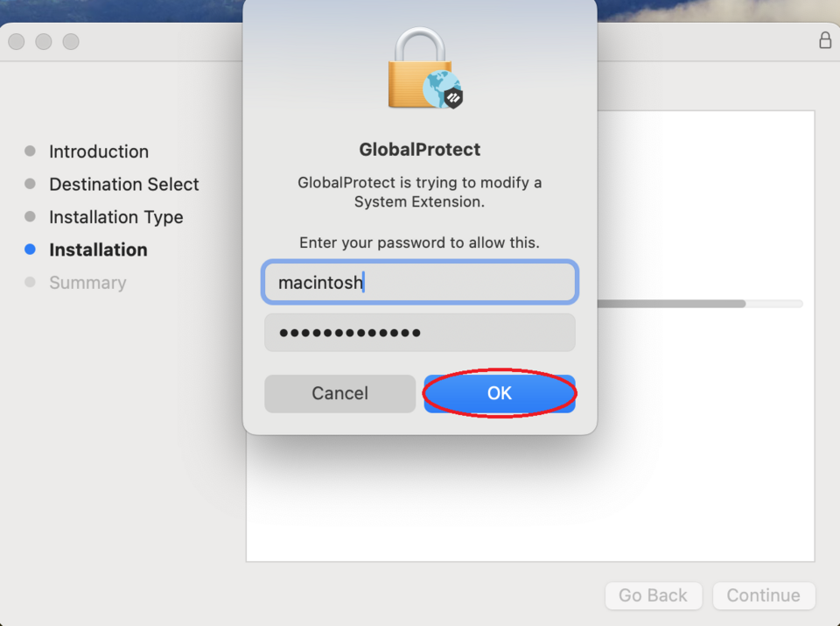Click the bullet beside Destination Select
Screen dimensions: 840x626
pyautogui.click(x=31, y=184)
